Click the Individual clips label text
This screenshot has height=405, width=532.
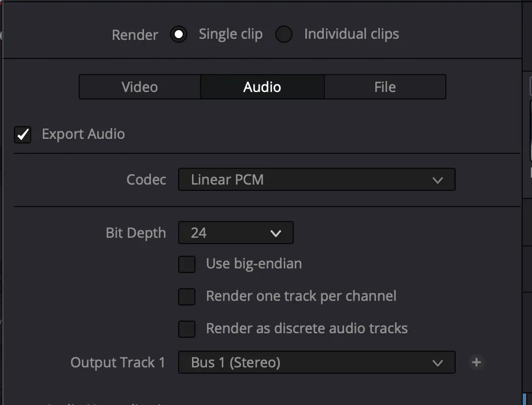pos(352,34)
